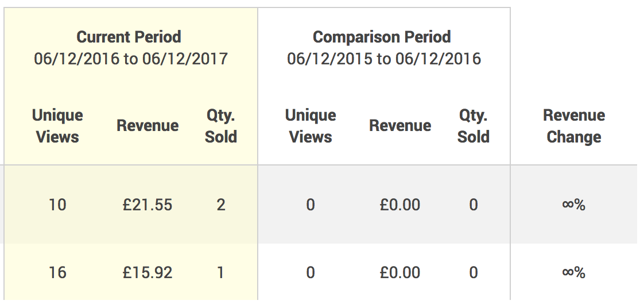644x308 pixels.
Task: Sort by Comparison Period Unique Views column
Action: point(311,126)
